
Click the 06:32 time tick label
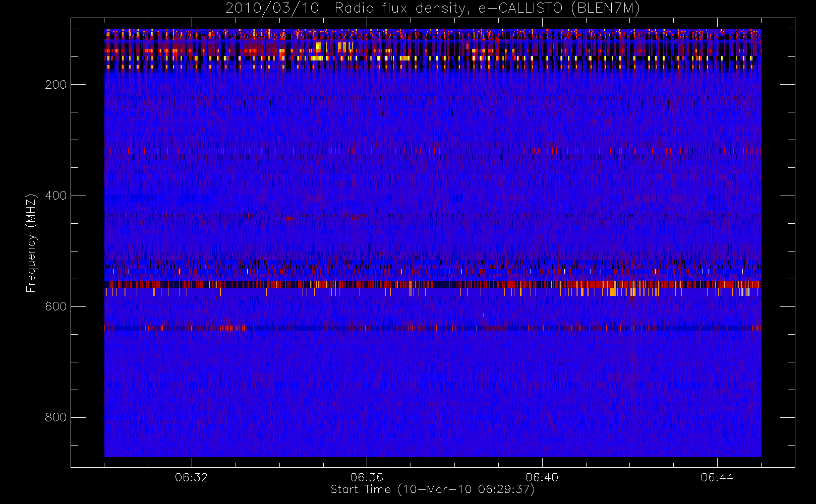(192, 477)
